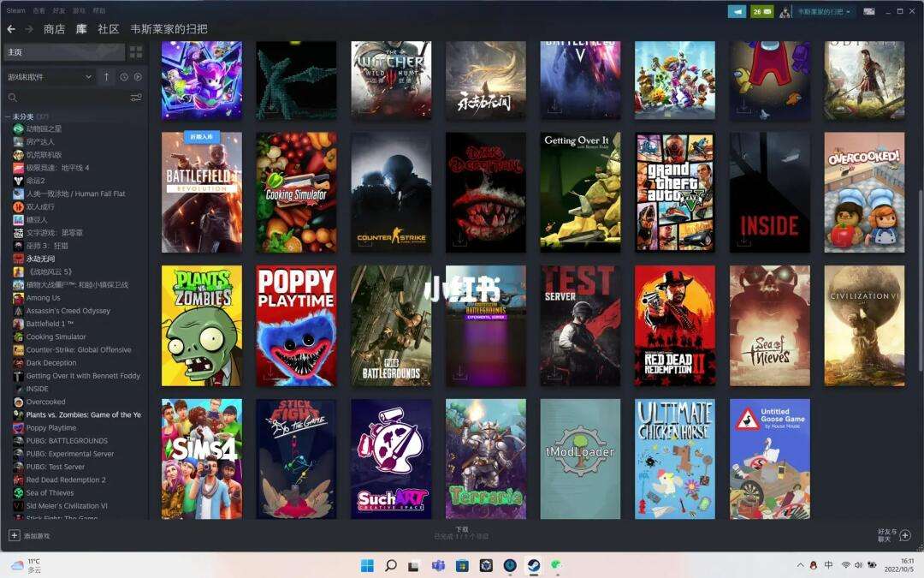Viewport: 924px width, 578px height.
Task: Open the Terraria game cover
Action: point(486,459)
